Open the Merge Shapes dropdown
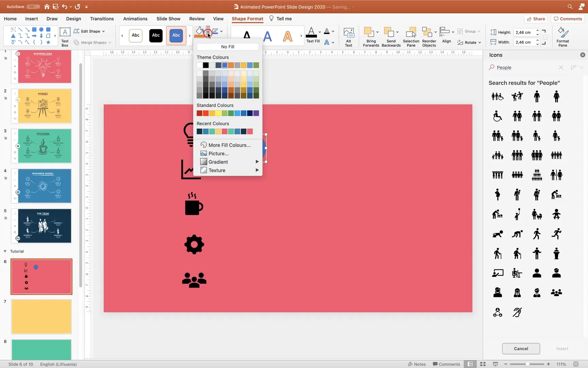The image size is (588, 368). pyautogui.click(x=92, y=42)
